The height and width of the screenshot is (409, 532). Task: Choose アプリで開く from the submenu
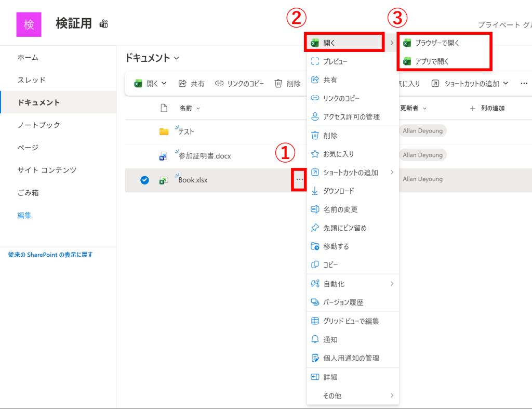pos(432,61)
